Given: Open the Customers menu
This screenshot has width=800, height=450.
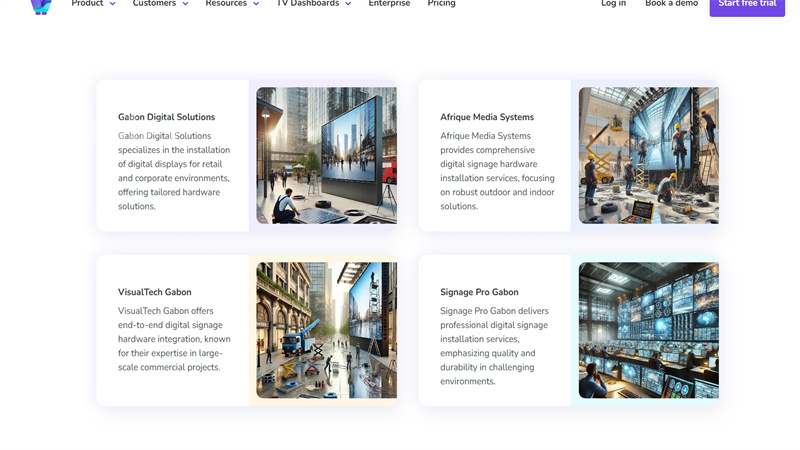Looking at the screenshot, I should (154, 4).
